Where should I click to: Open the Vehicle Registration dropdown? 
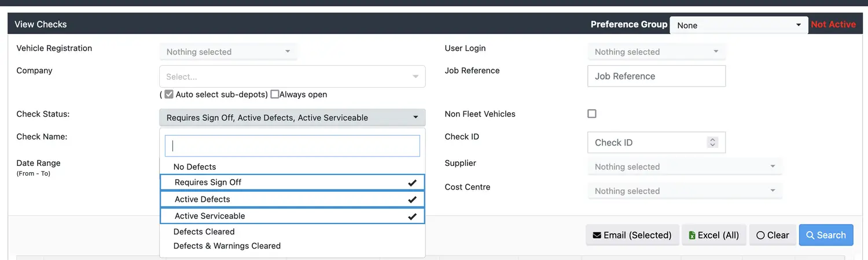pos(228,52)
